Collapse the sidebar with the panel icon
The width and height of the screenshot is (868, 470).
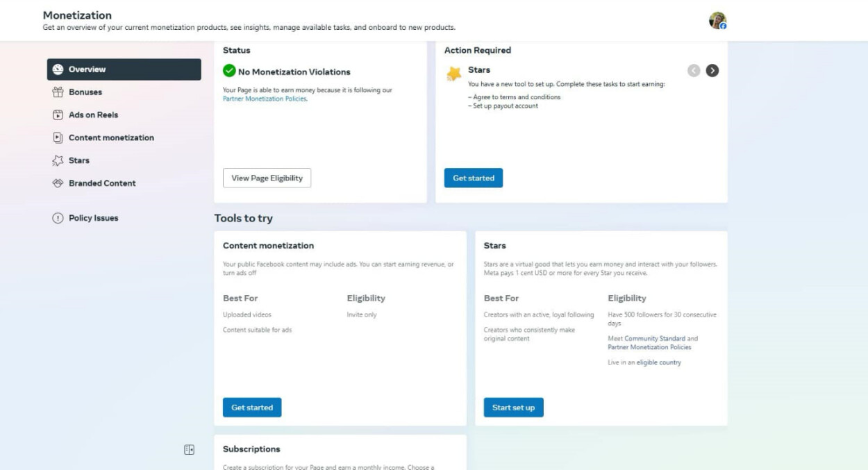[x=189, y=450]
